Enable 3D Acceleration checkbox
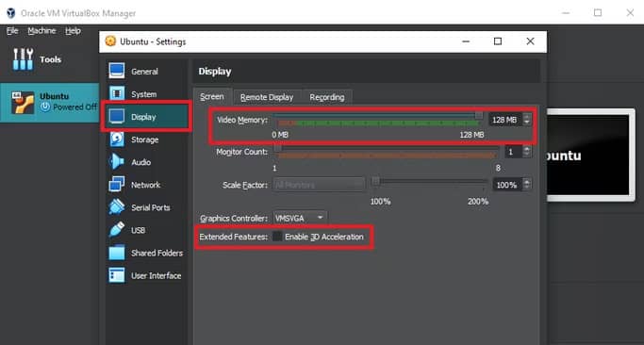 [278, 237]
